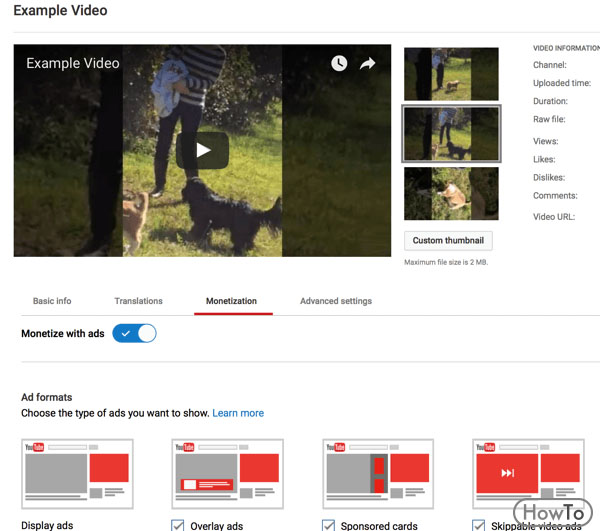This screenshot has width=600, height=531.
Task: Uncheck the Sponsored cards checkbox
Action: [328, 525]
